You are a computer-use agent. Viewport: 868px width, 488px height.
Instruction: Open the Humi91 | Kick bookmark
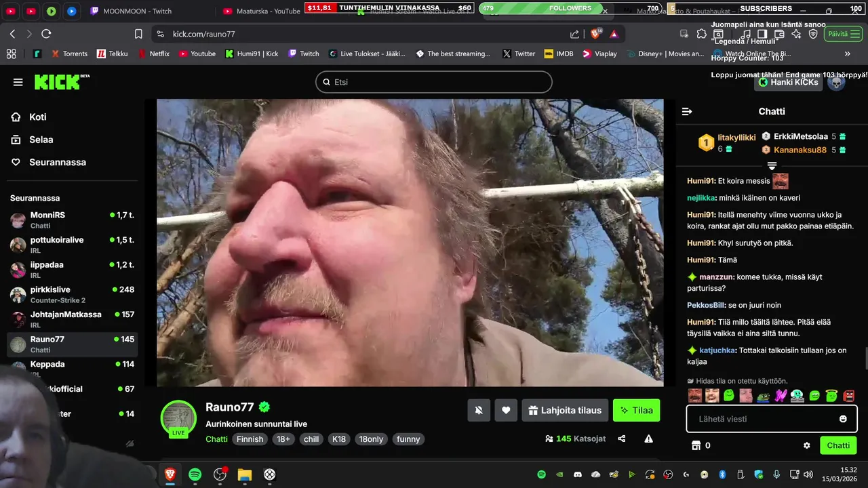(252, 54)
